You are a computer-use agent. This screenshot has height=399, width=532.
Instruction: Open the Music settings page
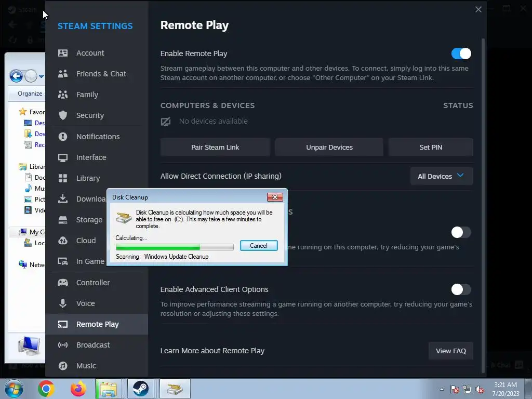[97, 366]
